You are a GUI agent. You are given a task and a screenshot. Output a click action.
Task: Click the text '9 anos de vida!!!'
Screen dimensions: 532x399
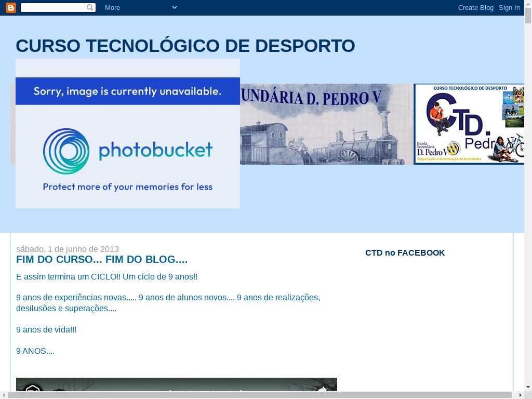(x=46, y=330)
